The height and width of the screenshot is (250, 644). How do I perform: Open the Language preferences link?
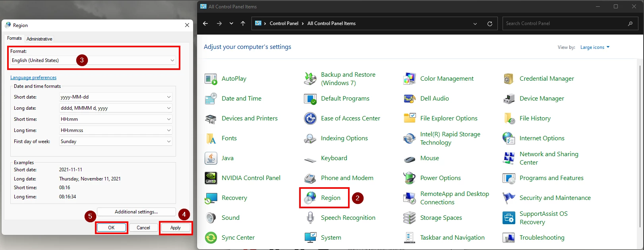[x=33, y=78]
